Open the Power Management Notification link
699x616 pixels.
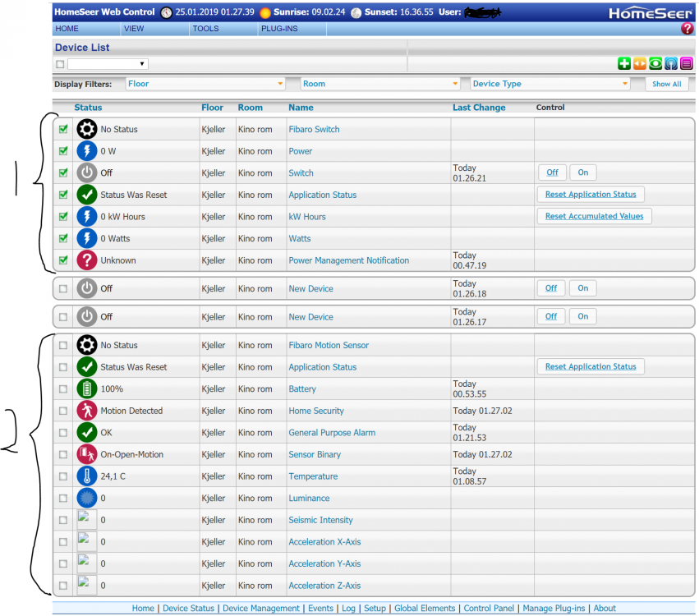348,260
